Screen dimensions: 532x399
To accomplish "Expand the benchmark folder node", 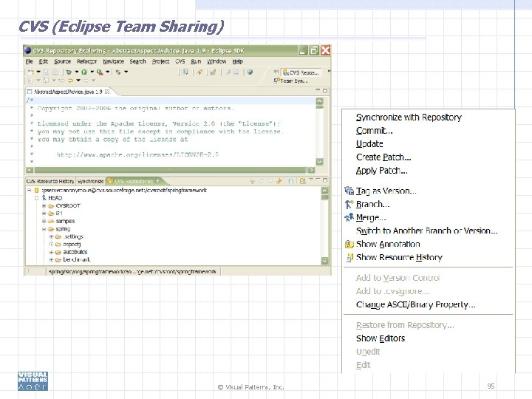I will 51,260.
